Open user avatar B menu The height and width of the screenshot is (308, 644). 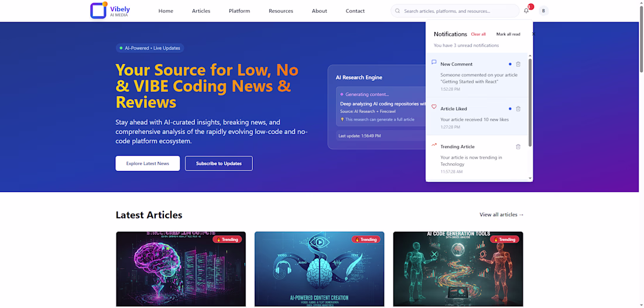click(543, 11)
